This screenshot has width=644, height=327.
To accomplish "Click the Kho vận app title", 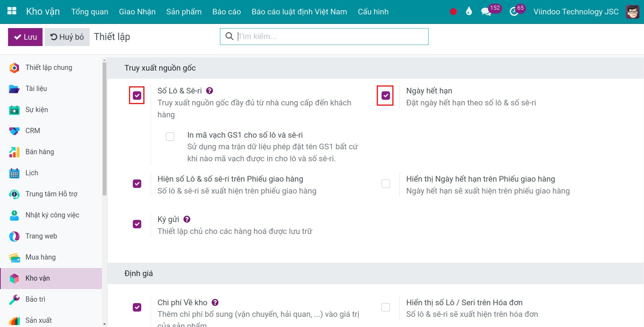I will coord(43,12).
